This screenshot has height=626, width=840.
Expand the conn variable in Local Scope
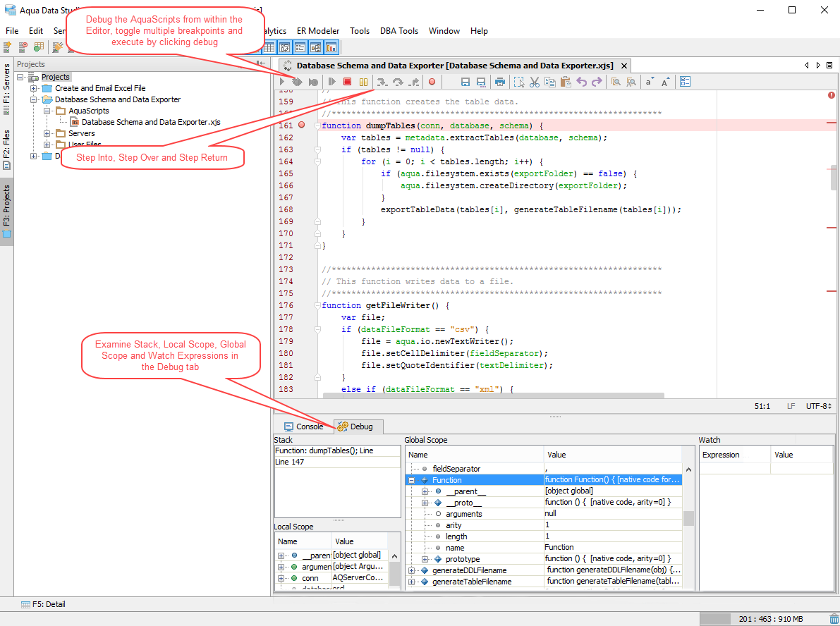tap(281, 578)
